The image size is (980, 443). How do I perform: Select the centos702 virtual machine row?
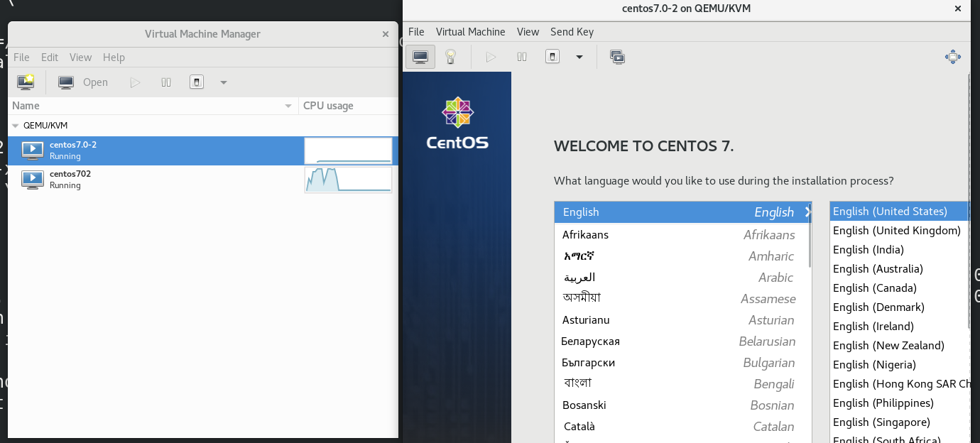[203, 180]
